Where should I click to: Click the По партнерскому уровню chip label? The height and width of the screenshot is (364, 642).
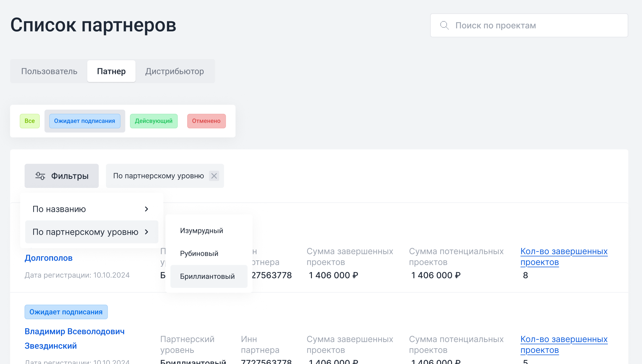pos(158,176)
